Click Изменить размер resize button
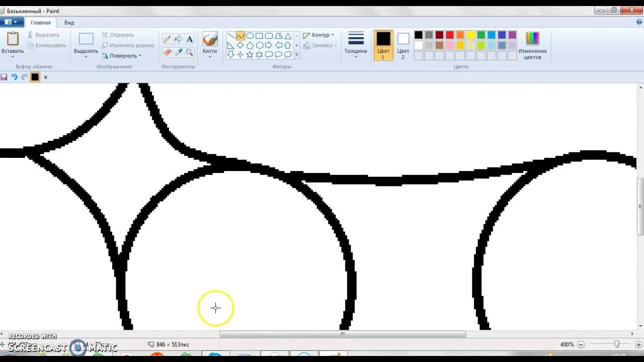Viewport: 644px width, 362px height. (128, 45)
